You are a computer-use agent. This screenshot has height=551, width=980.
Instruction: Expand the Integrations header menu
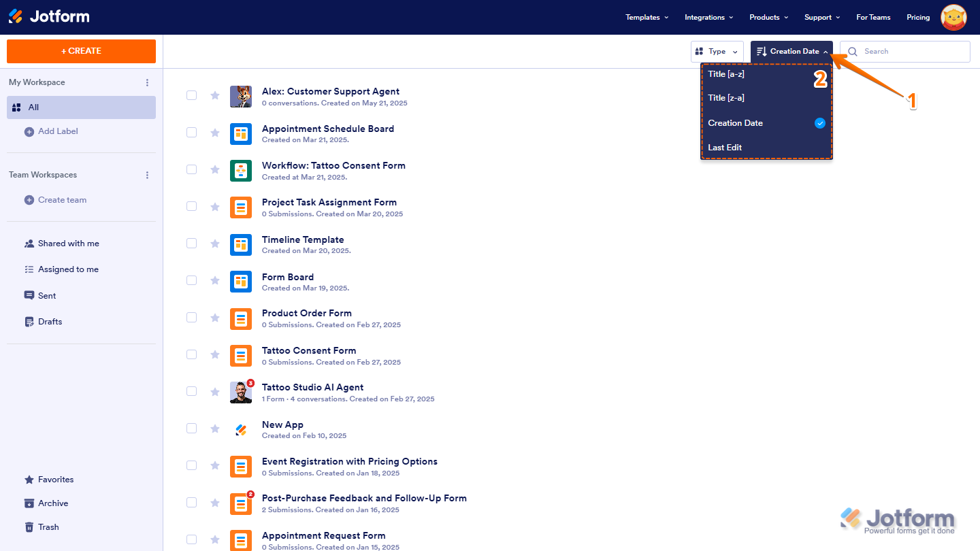click(709, 17)
